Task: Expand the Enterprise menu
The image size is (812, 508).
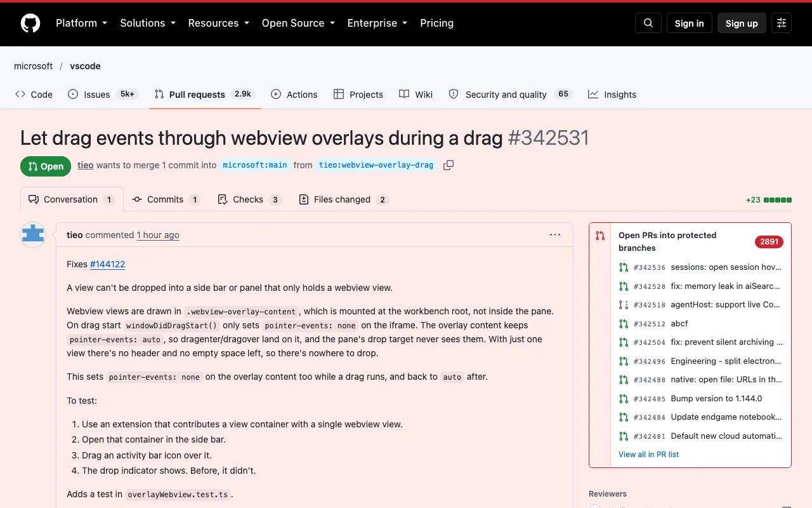Action: 377,23
